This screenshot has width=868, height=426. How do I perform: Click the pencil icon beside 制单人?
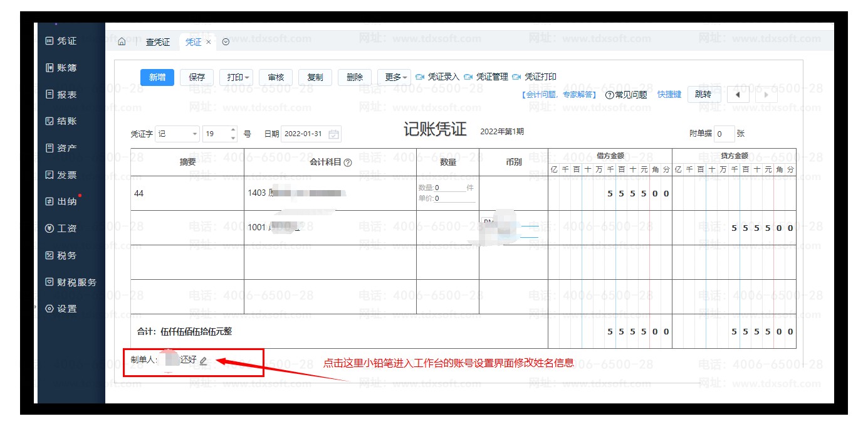(x=203, y=361)
